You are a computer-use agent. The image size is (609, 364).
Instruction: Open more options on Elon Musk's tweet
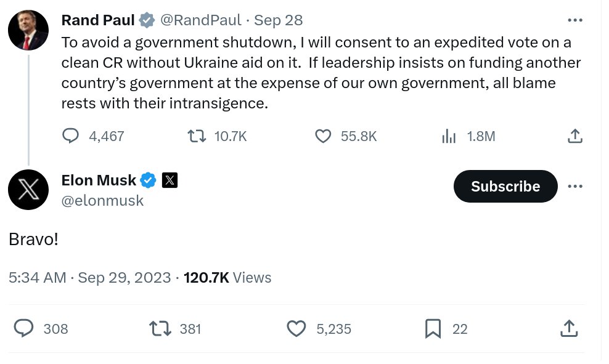tap(574, 187)
